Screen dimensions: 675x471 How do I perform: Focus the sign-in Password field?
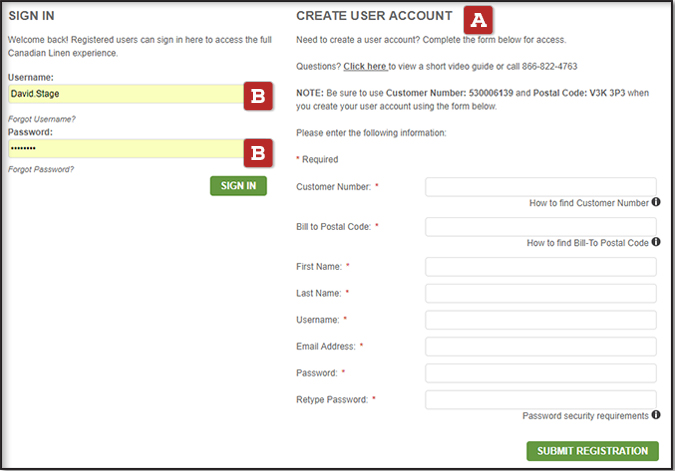coord(124,149)
